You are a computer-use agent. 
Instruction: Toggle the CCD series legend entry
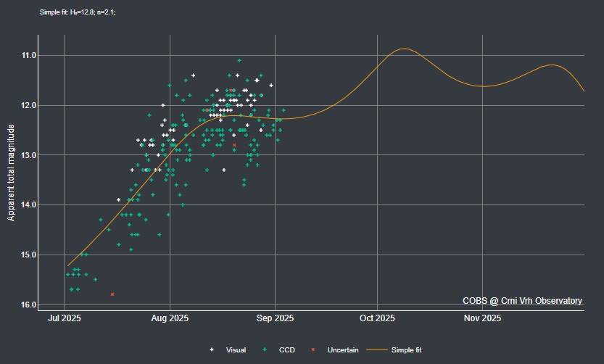278,349
